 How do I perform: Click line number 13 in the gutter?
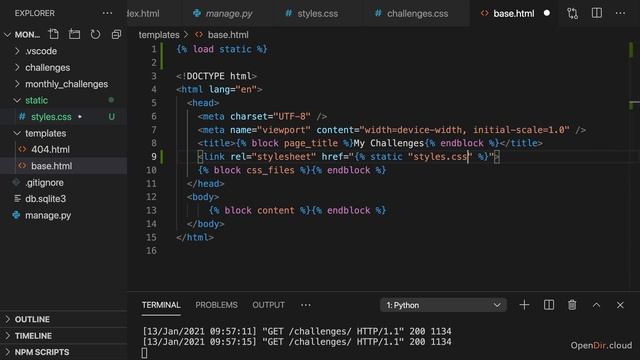(151, 210)
